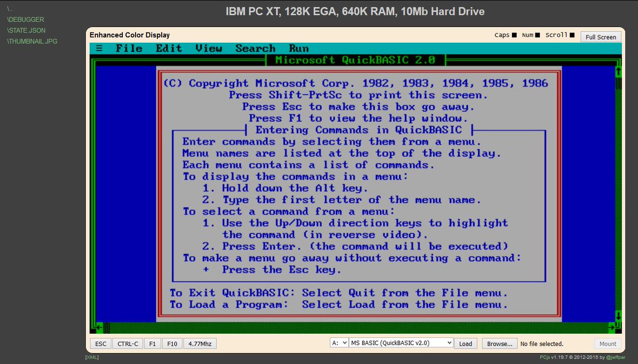Click the Copyright Microsoft Corp. line

355,83
